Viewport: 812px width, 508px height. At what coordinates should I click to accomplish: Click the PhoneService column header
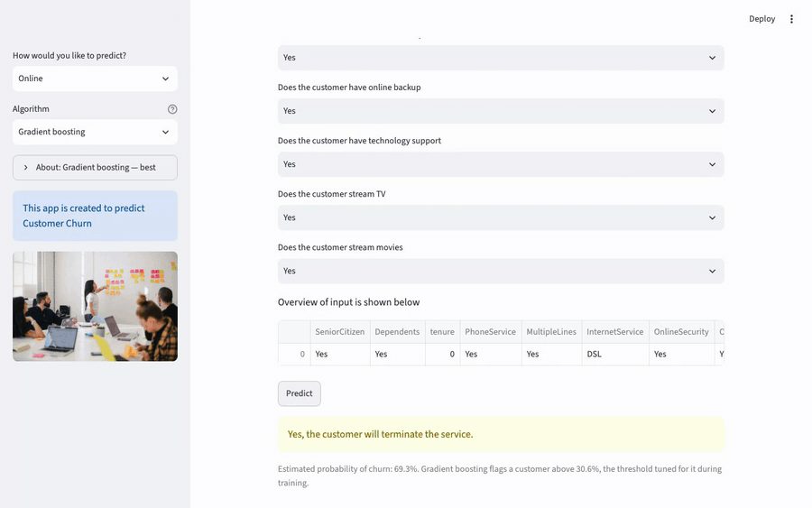coord(491,331)
